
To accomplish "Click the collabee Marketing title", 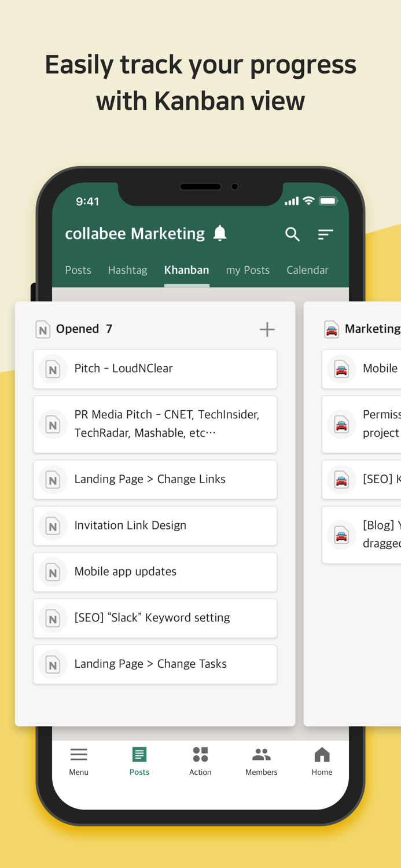I will point(134,233).
